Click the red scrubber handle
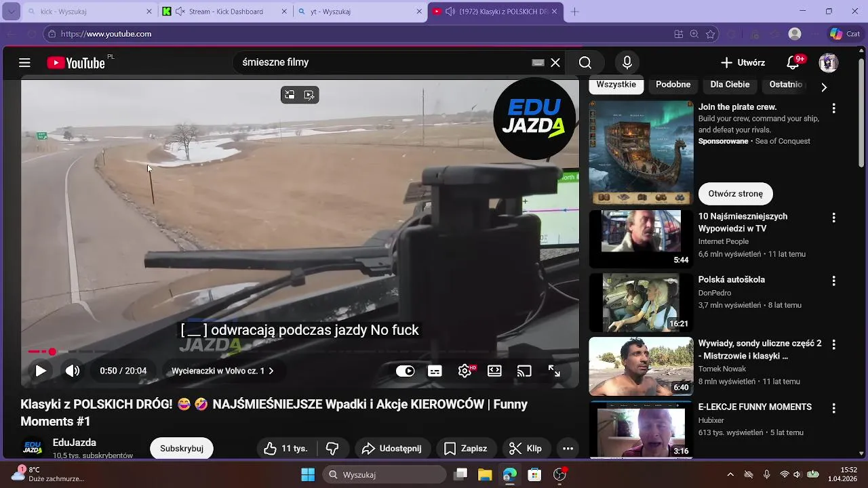The image size is (868, 488). click(x=52, y=352)
